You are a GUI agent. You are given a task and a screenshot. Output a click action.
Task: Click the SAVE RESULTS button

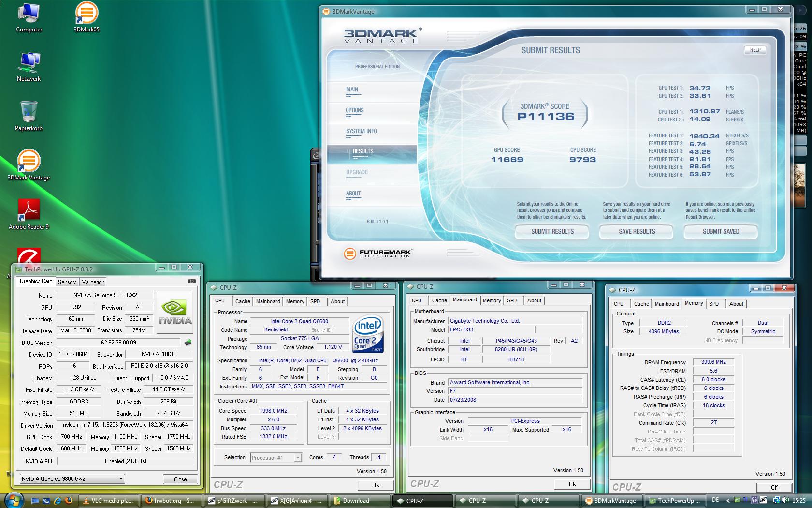click(x=637, y=232)
